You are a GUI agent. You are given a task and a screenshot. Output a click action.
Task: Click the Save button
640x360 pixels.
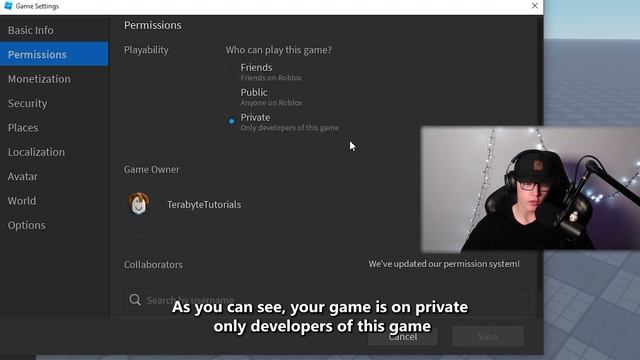pos(488,336)
